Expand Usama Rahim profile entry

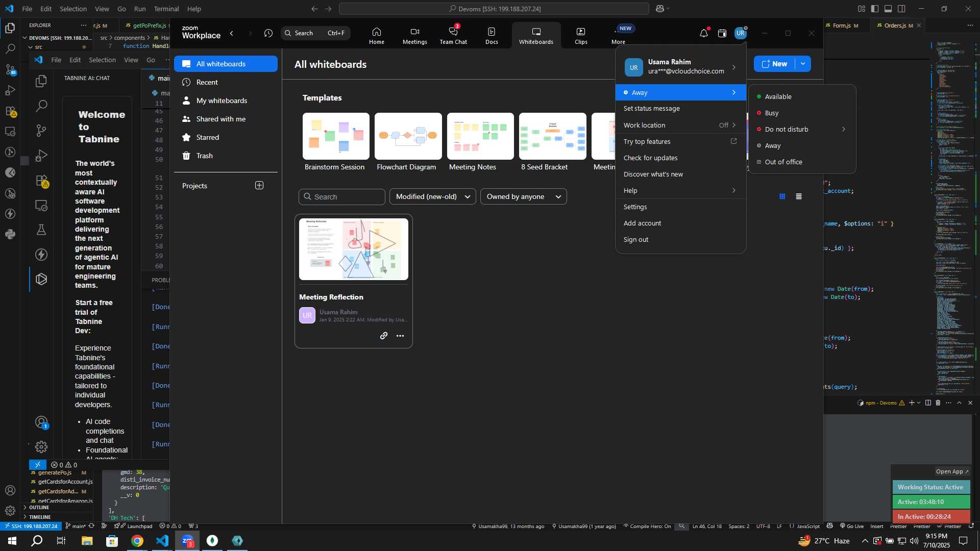pos(681,67)
